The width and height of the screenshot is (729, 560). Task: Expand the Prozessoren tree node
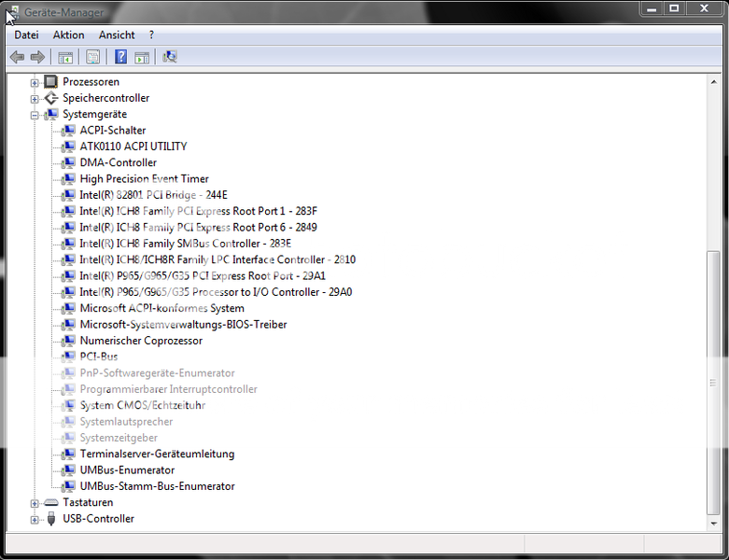tap(35, 82)
